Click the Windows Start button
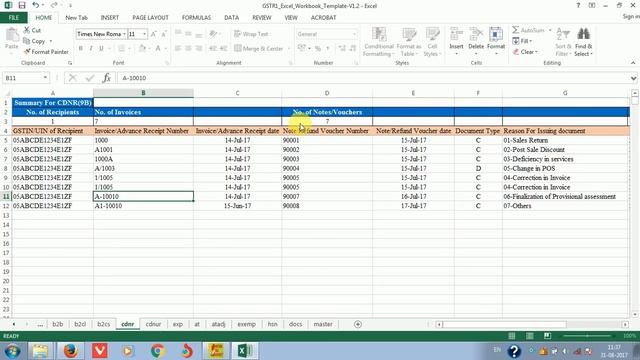Screen dimensions: 640x360 (12, 351)
